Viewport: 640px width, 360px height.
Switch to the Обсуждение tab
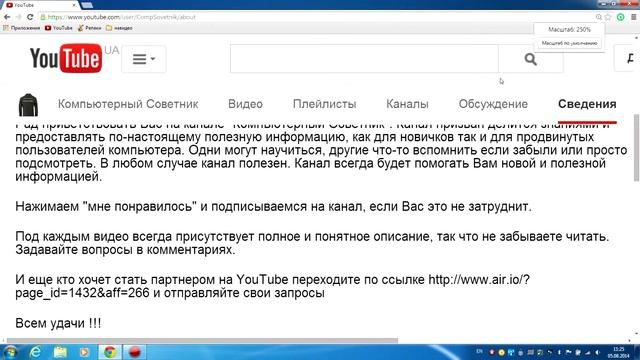pos(493,104)
